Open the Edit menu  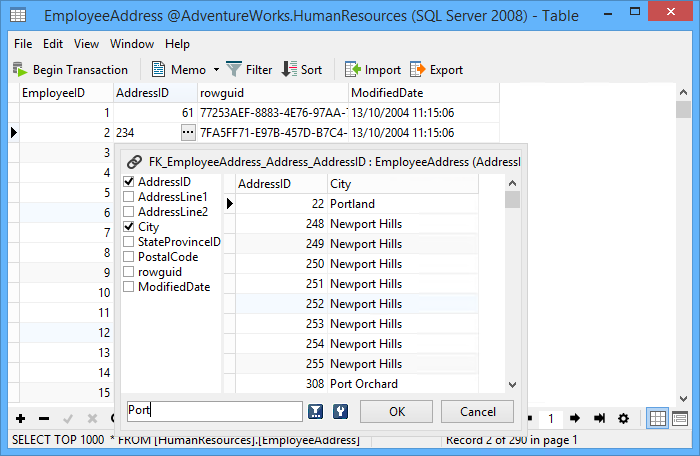53,44
